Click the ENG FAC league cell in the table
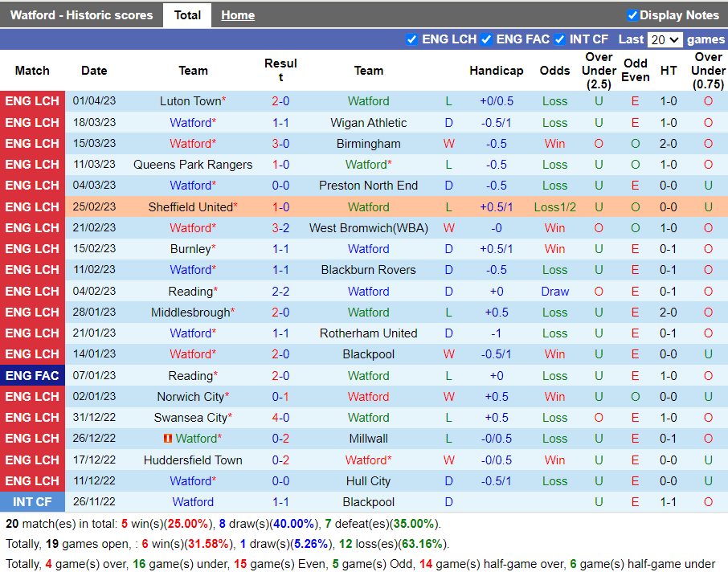Viewport: 728px width, 572px height. [x=32, y=375]
